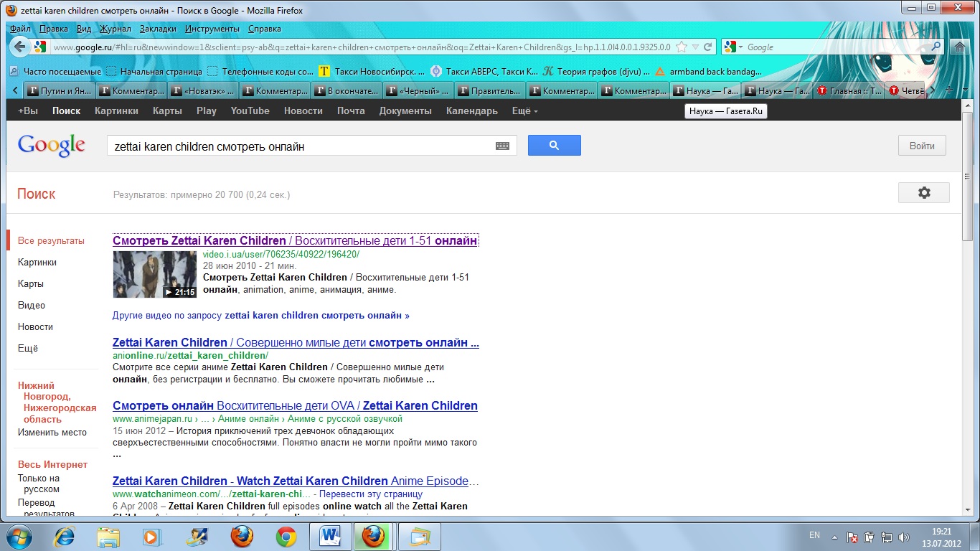Viewport: 980px width, 551px height.
Task: Click the Google logo
Action: [52, 145]
